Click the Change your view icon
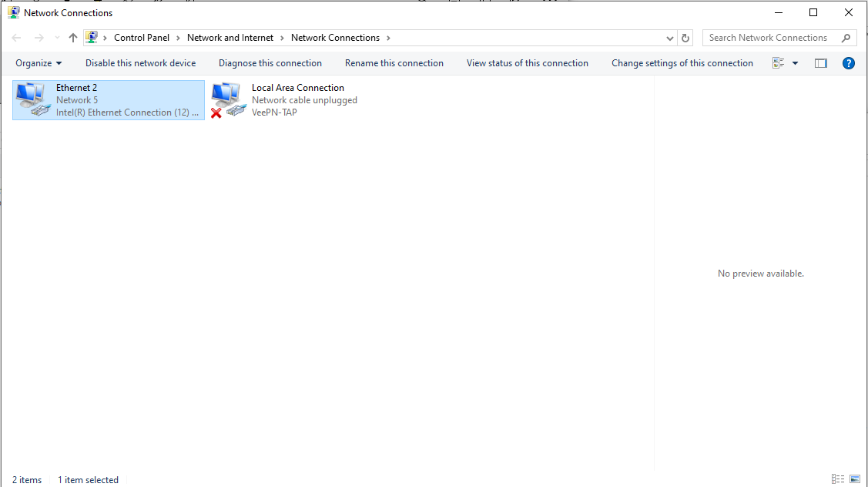 (x=779, y=63)
